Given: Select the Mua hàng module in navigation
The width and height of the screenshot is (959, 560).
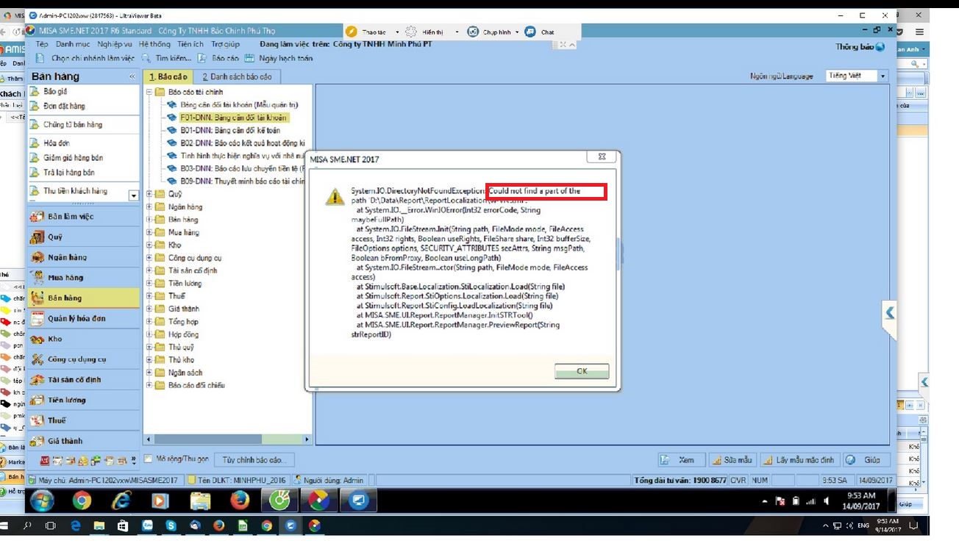Looking at the screenshot, I should point(83,278).
